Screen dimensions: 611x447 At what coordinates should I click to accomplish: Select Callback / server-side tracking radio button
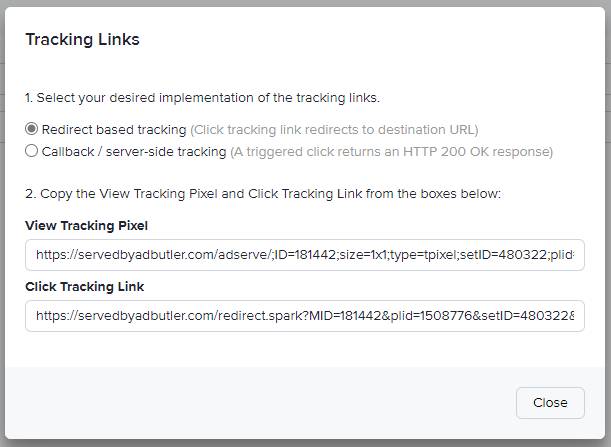coord(32,151)
